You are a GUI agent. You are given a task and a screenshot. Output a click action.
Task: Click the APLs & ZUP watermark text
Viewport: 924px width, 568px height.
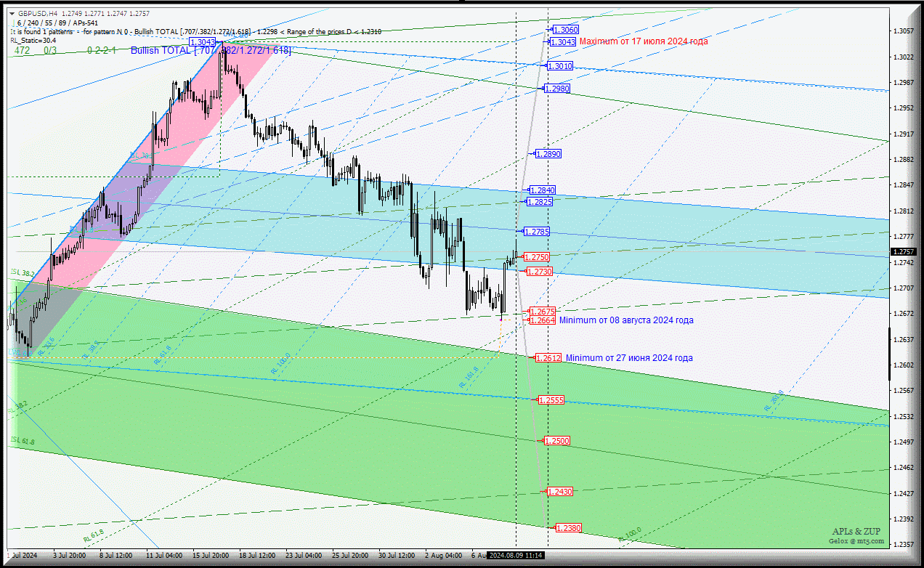coord(858,532)
